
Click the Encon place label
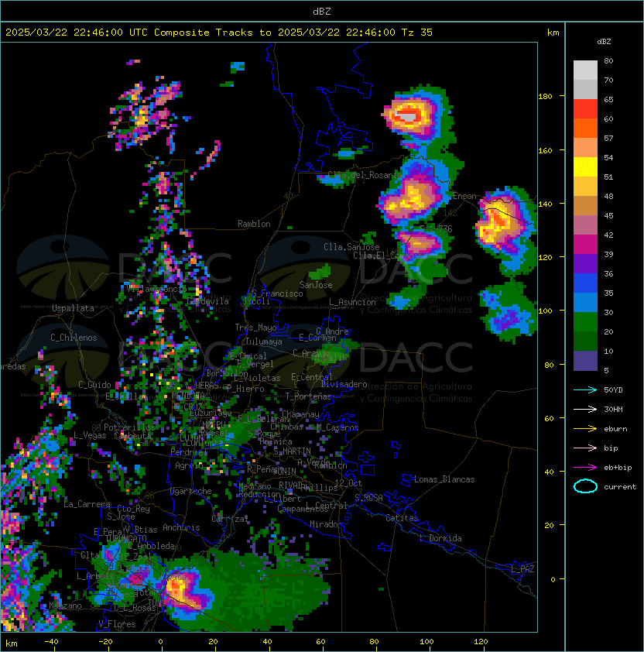click(x=464, y=196)
